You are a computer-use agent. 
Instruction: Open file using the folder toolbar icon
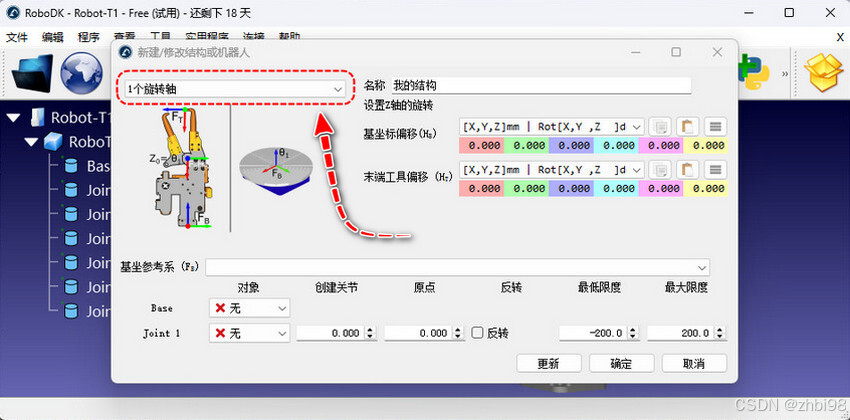33,73
